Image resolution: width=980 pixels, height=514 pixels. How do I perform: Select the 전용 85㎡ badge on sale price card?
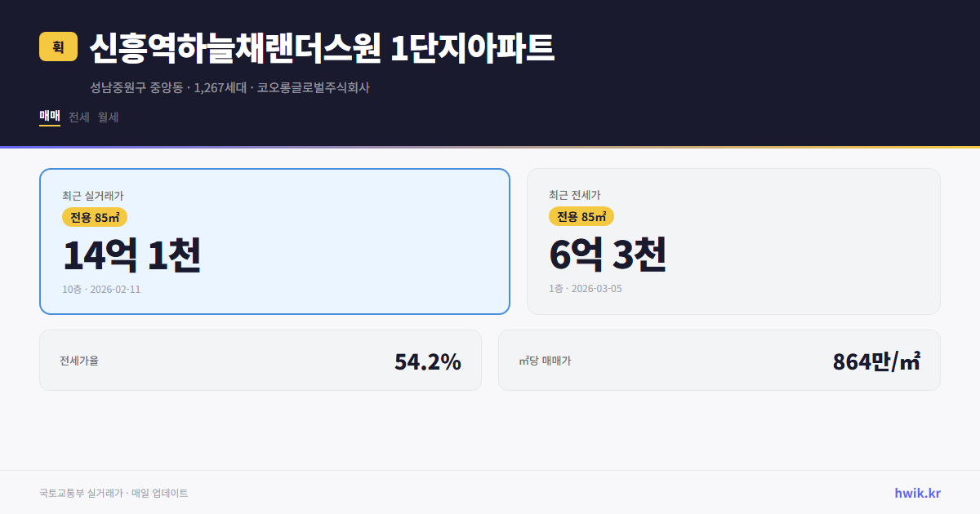click(92, 217)
